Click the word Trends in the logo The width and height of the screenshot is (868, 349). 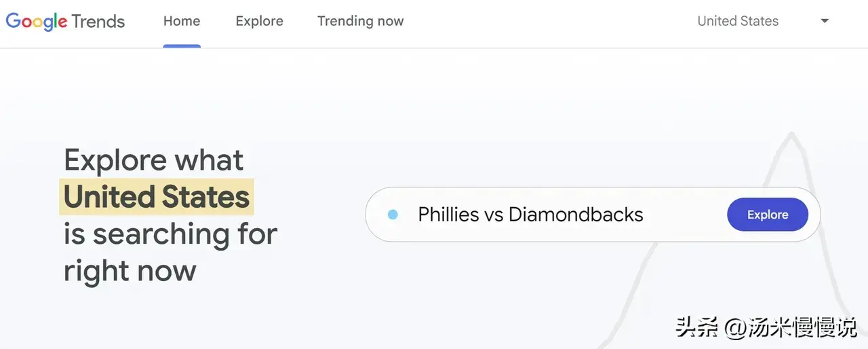coord(98,22)
